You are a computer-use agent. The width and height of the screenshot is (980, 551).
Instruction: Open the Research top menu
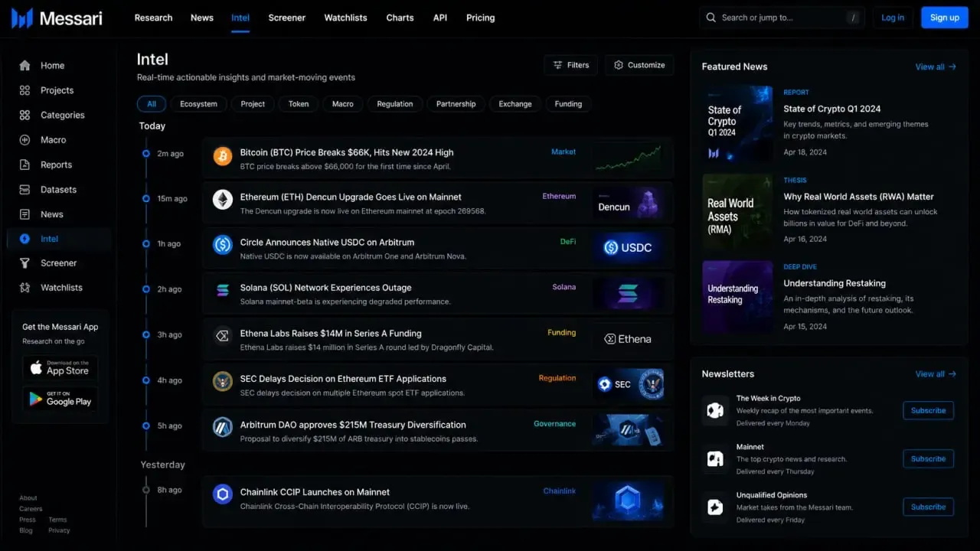pos(153,18)
